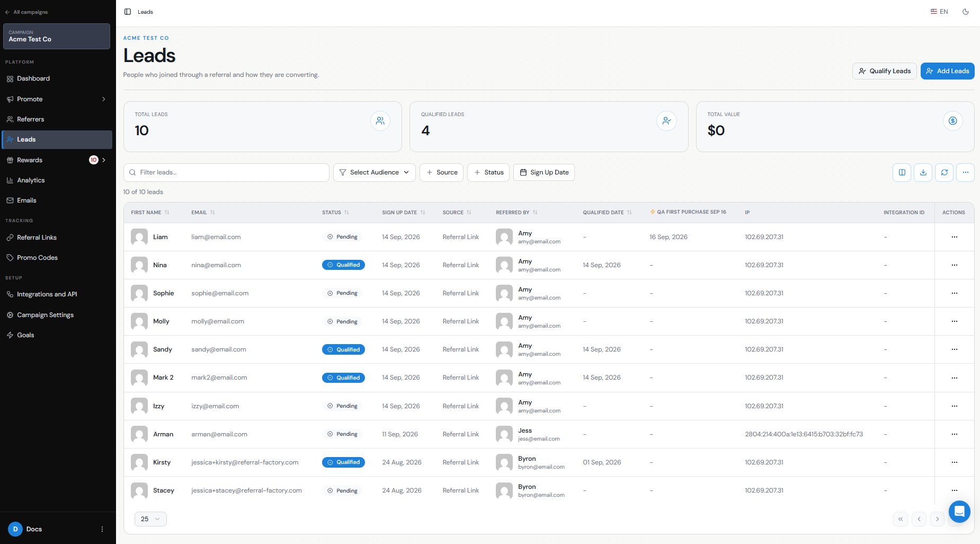Open Integrations and API setup
Screen dimensions: 980x544
coord(57,294)
